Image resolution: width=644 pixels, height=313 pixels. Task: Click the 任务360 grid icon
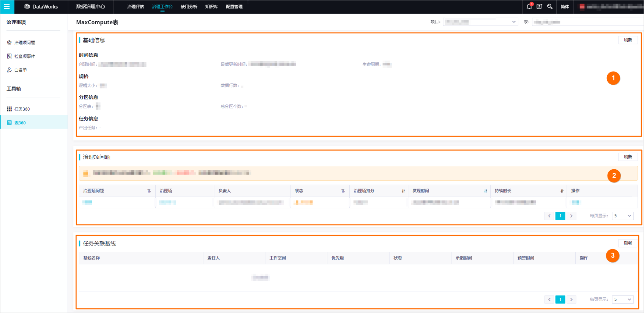9,109
